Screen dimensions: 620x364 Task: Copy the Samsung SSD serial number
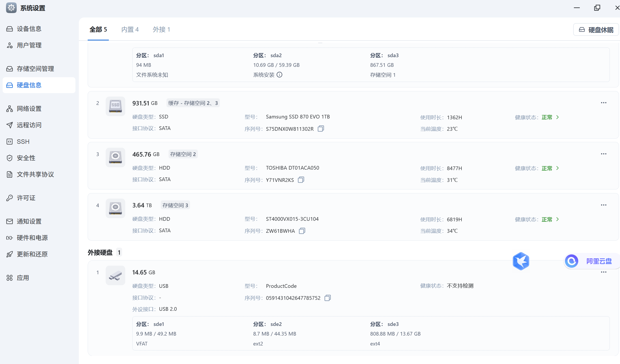pos(321,129)
